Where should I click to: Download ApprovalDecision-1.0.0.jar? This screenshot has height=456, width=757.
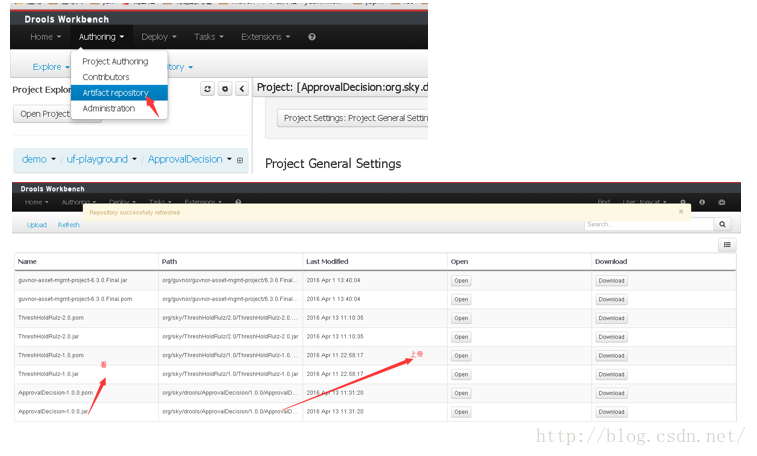click(x=611, y=412)
